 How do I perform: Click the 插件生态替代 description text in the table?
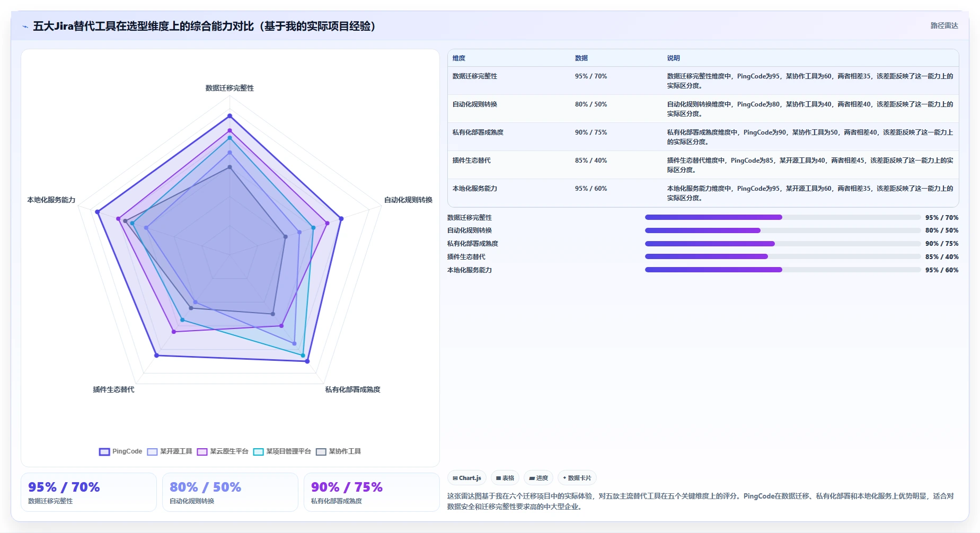[810, 165]
